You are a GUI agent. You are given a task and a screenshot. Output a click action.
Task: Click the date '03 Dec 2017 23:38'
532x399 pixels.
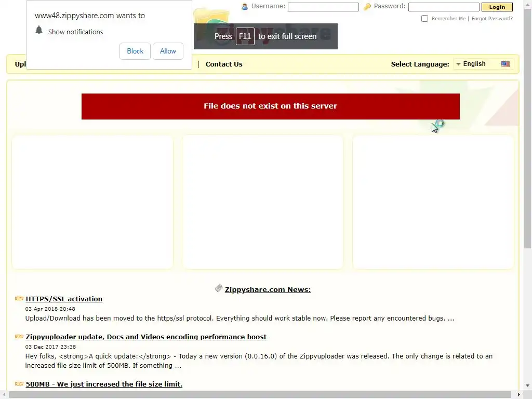[50, 347]
